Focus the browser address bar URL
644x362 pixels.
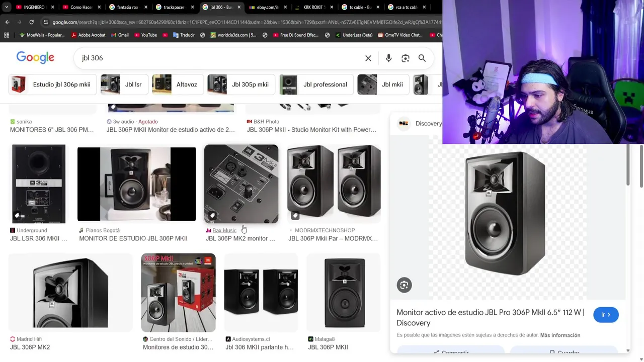[247, 22]
